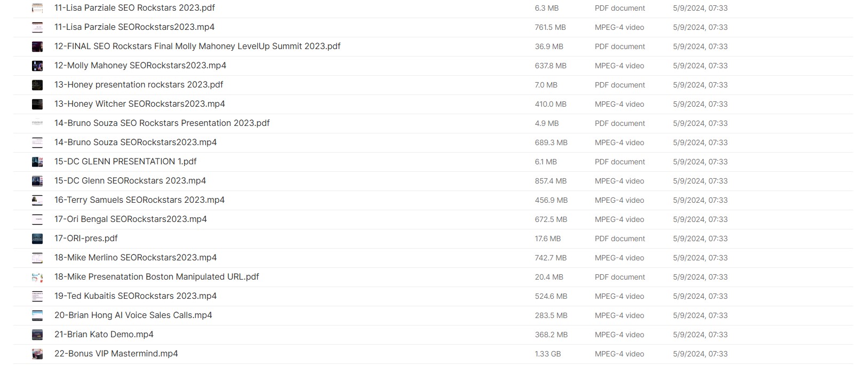This screenshot has width=868, height=365.
Task: Select 17-Ori Bengal SEORockstars2023.mp4
Action: pyautogui.click(x=131, y=219)
